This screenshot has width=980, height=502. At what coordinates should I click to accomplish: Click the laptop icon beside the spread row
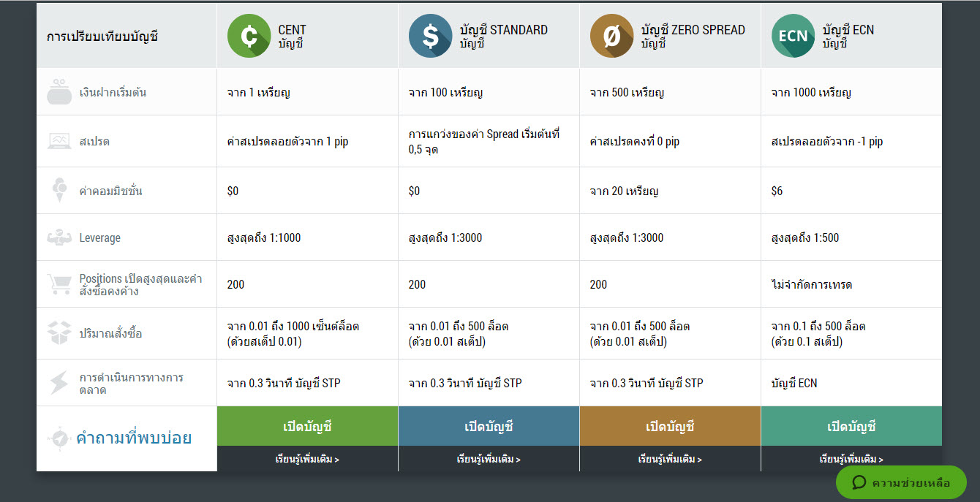(59, 141)
